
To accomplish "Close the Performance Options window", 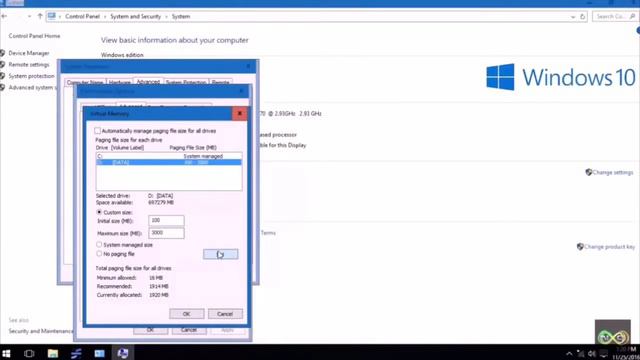I will 241,91.
